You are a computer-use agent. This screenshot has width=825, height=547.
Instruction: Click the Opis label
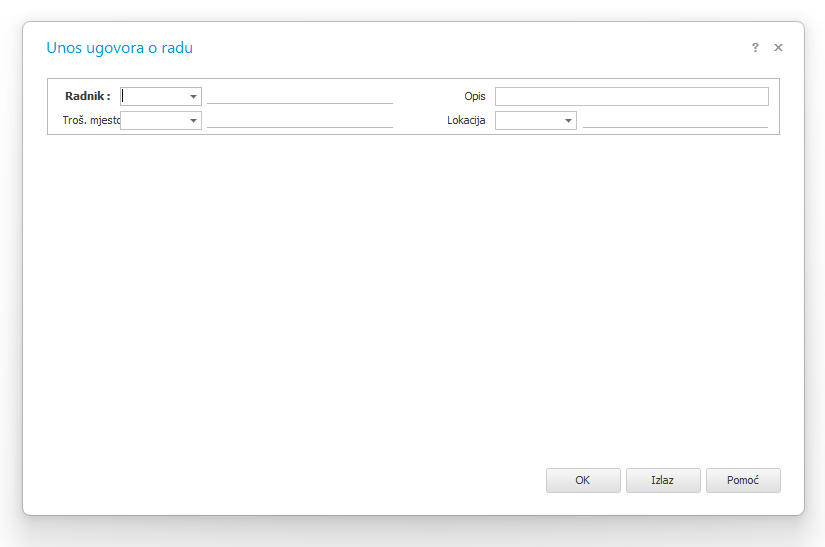click(x=475, y=97)
